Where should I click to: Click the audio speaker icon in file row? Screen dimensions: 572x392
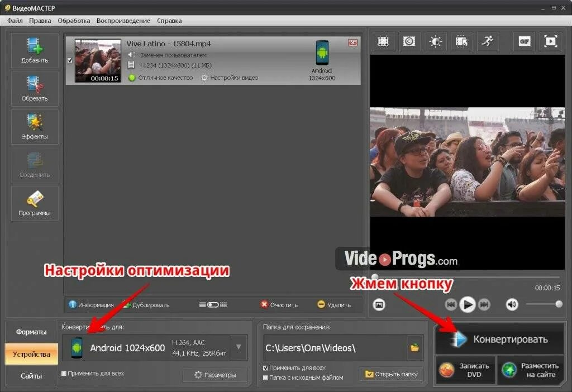tap(131, 55)
